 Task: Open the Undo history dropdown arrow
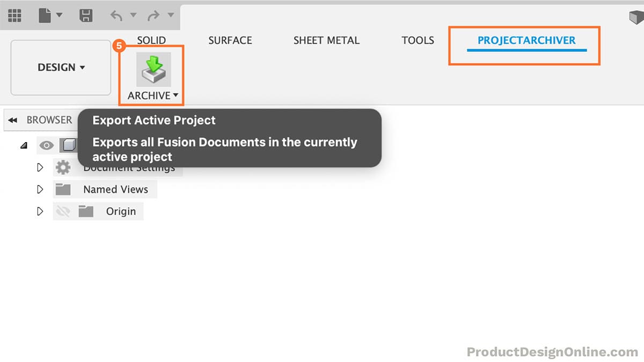(x=133, y=16)
